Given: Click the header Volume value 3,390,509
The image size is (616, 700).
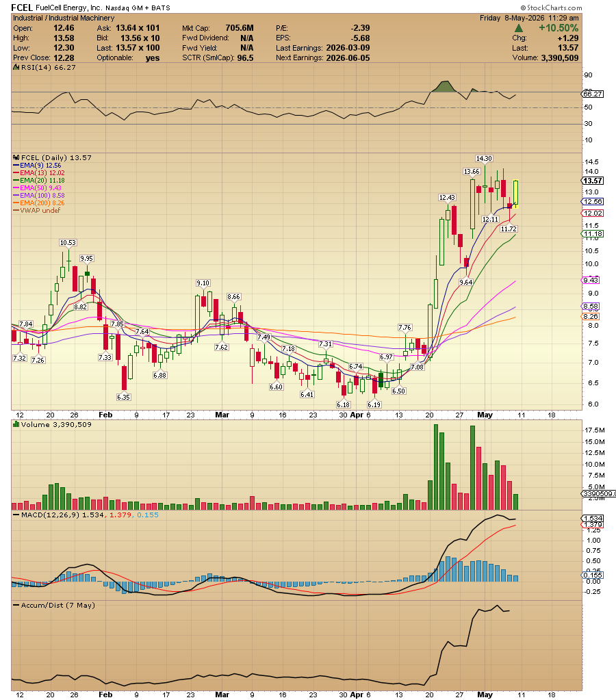Looking at the screenshot, I should pyautogui.click(x=560, y=58).
